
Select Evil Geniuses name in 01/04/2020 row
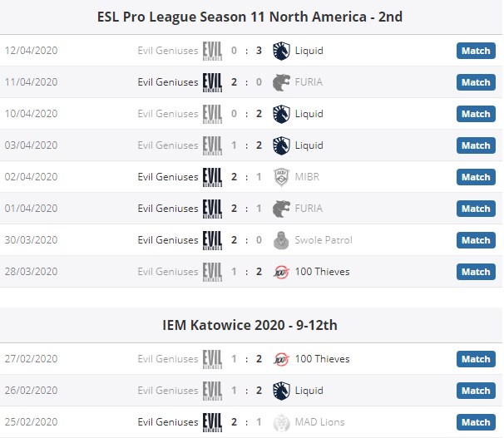click(x=168, y=209)
